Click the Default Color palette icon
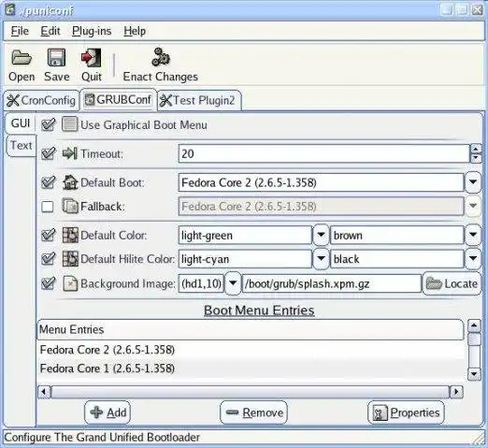 70,235
